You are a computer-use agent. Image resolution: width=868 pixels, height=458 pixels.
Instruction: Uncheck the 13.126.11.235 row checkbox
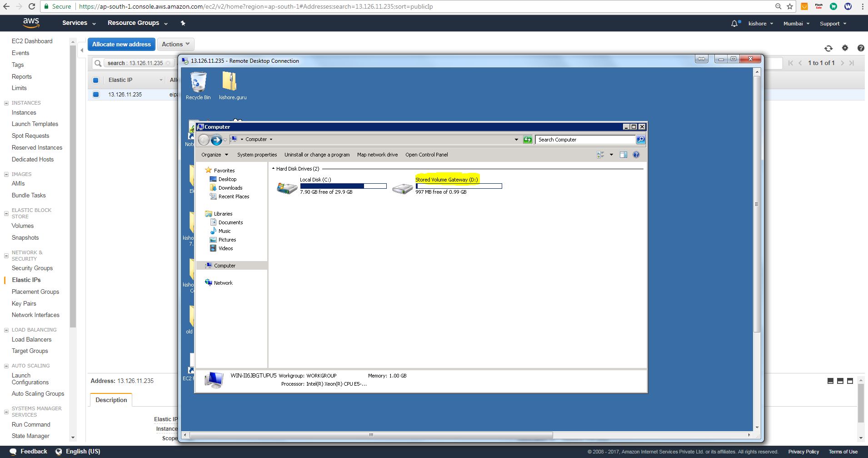96,95
